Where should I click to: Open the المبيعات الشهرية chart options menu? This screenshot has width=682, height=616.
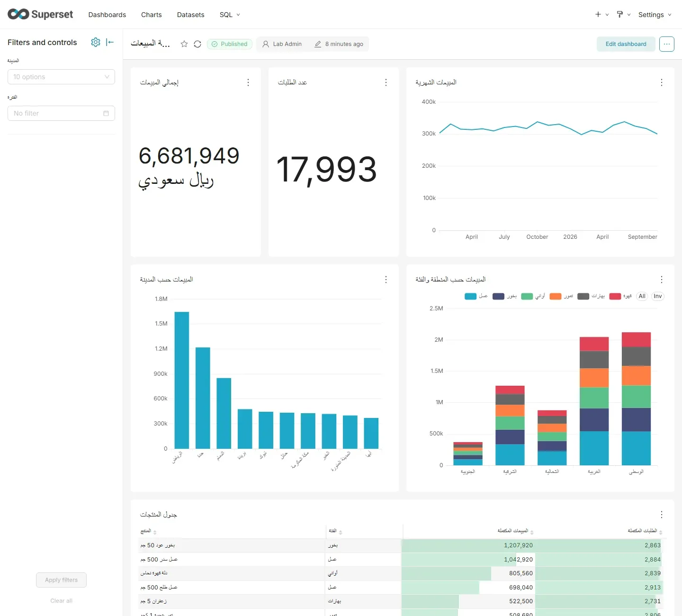click(662, 82)
